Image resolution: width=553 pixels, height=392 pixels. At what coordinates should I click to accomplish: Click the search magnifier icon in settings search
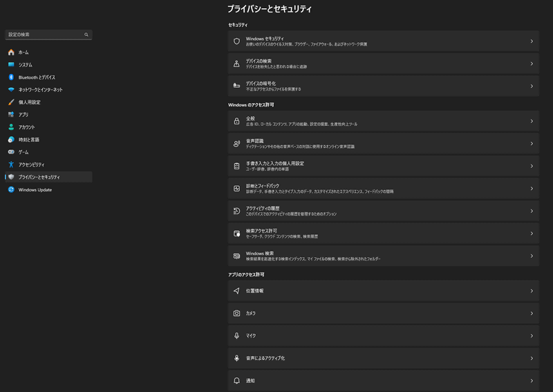86,35
